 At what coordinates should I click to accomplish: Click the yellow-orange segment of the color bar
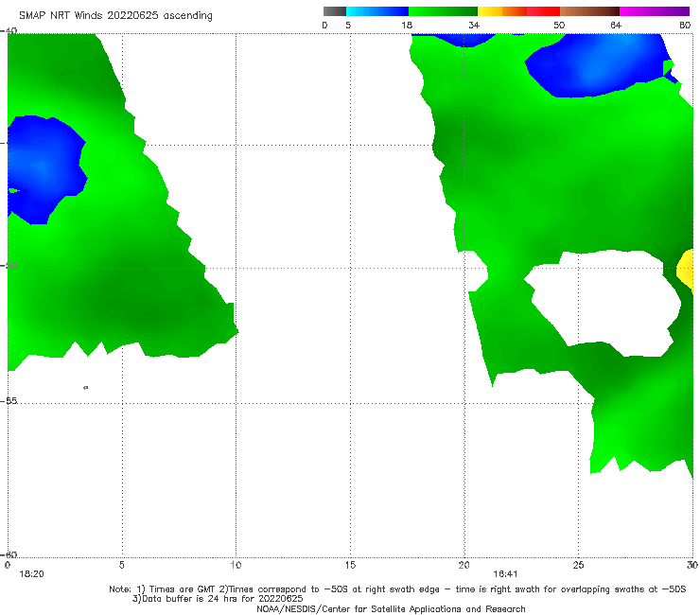click(x=501, y=11)
